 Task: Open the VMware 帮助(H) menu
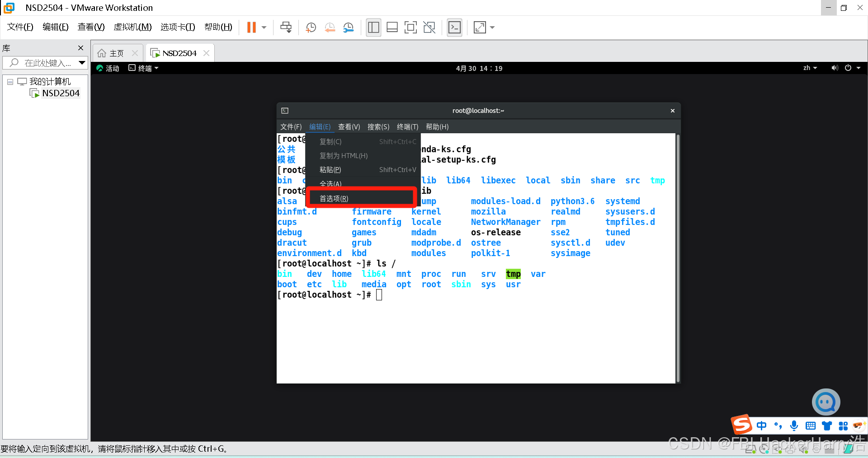point(218,27)
